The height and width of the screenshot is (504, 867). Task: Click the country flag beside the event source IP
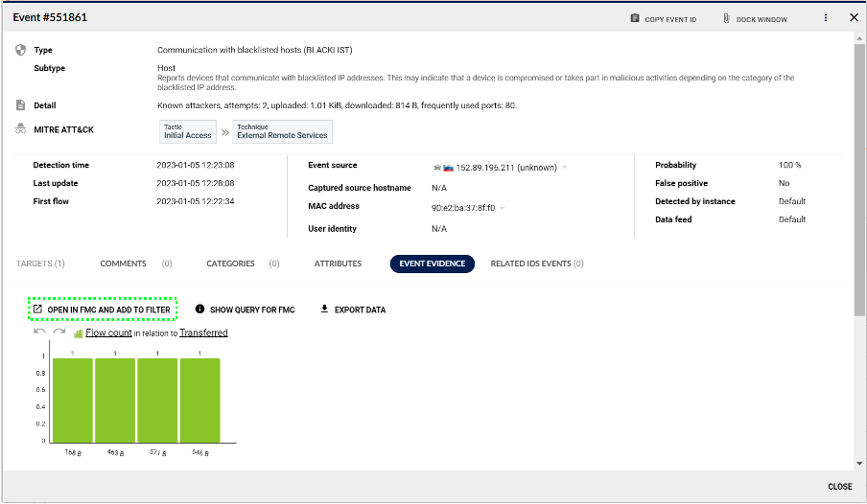448,168
